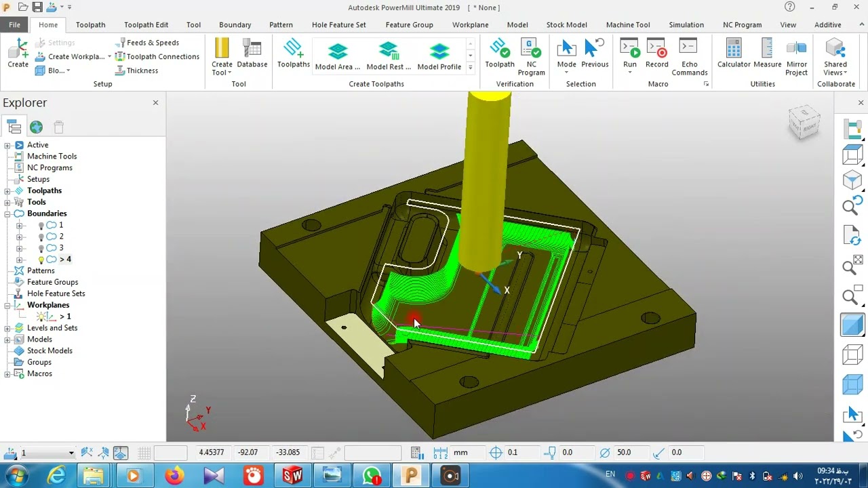Open active workplane dropdown in status bar

click(71, 453)
